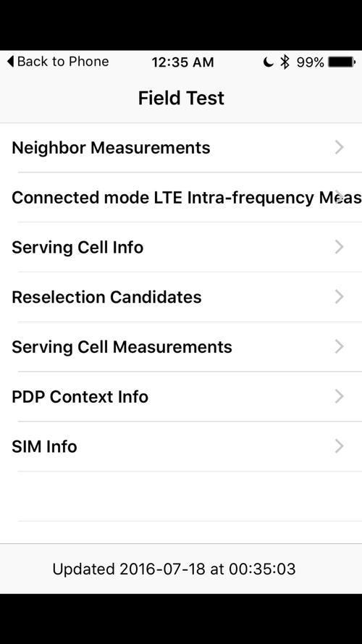
Task: Open Connected mode LTE Intra-frequency Measurements
Action: click(181, 198)
